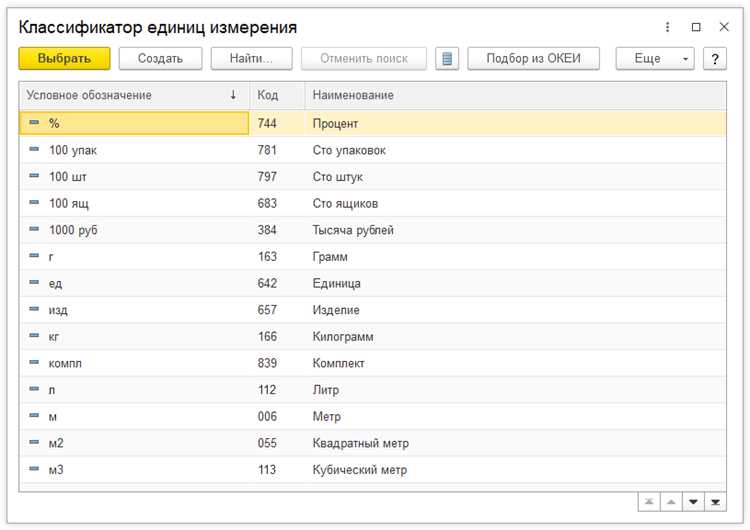Click the row icon next to 'ед'
This screenshot has width=750, height=530.
(x=34, y=282)
